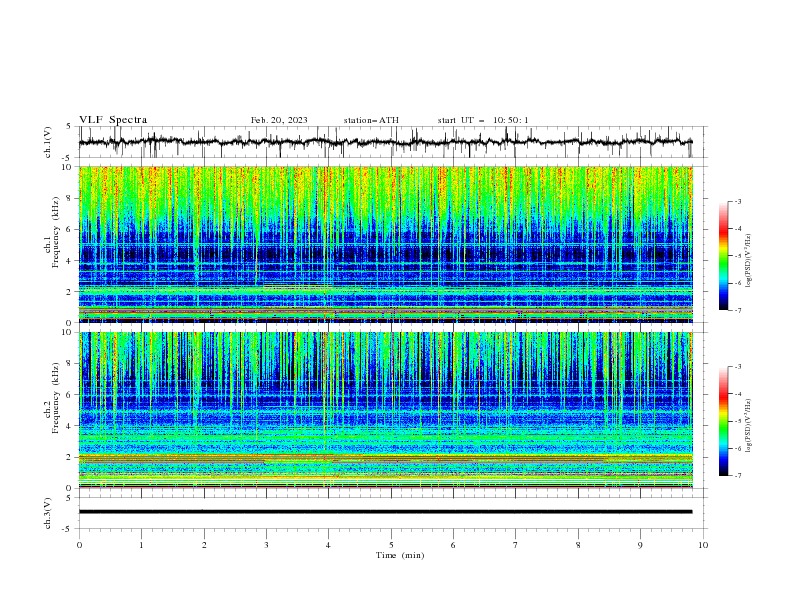Image resolution: width=792 pixels, height=612 pixels.
Task: Click the '6' kHz tick on ch.2 frequency axis
Action: coord(71,395)
